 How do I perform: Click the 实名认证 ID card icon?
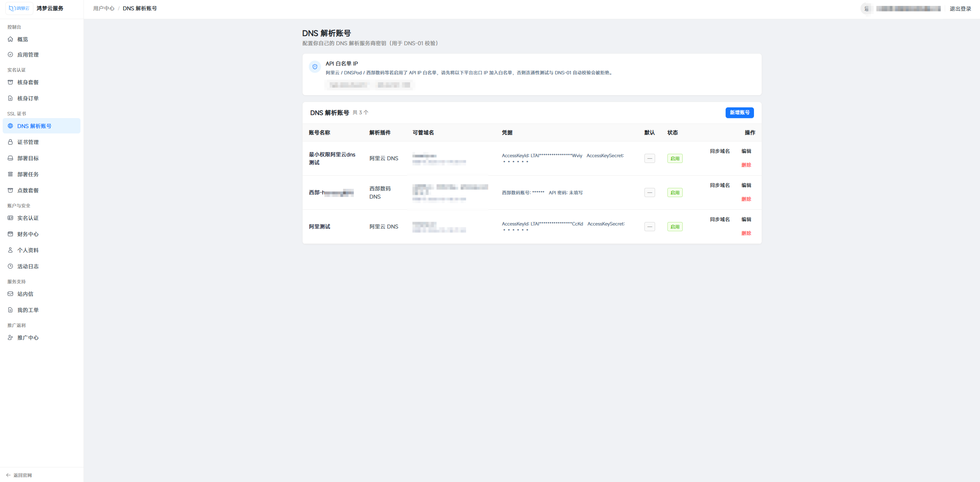coord(10,218)
